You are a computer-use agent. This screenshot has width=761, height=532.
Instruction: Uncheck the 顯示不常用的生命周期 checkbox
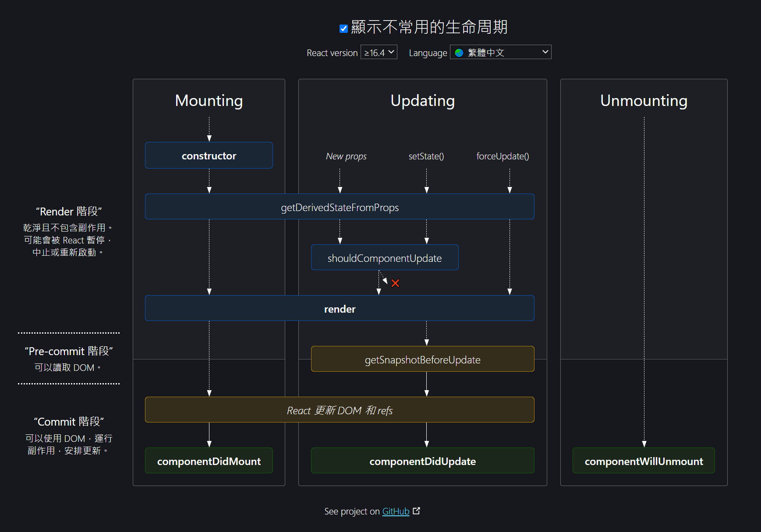coord(343,28)
